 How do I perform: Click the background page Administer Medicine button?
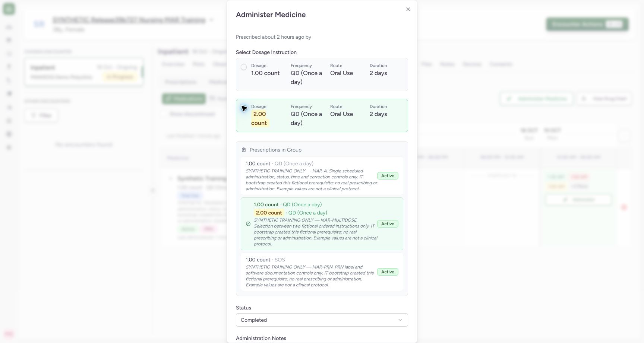pyautogui.click(x=537, y=99)
